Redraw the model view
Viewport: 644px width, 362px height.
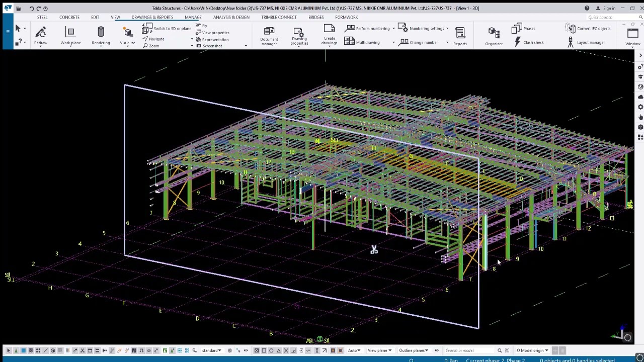pos(41,36)
